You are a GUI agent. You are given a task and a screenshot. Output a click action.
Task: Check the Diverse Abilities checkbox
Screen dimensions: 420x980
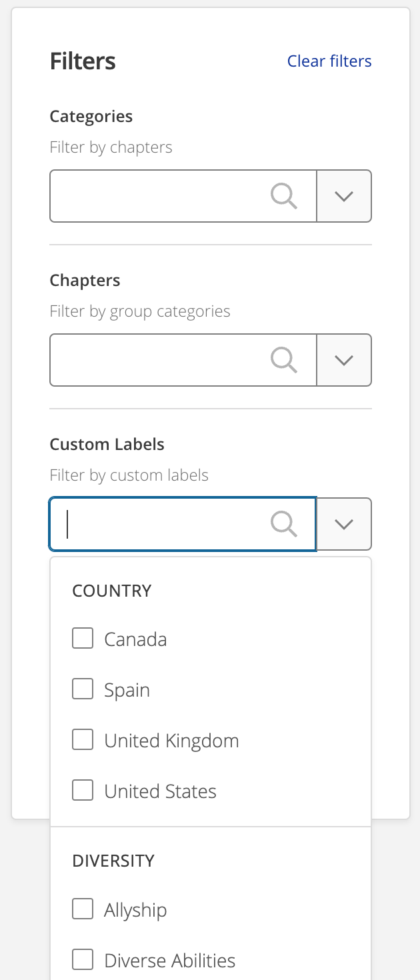[x=83, y=960]
